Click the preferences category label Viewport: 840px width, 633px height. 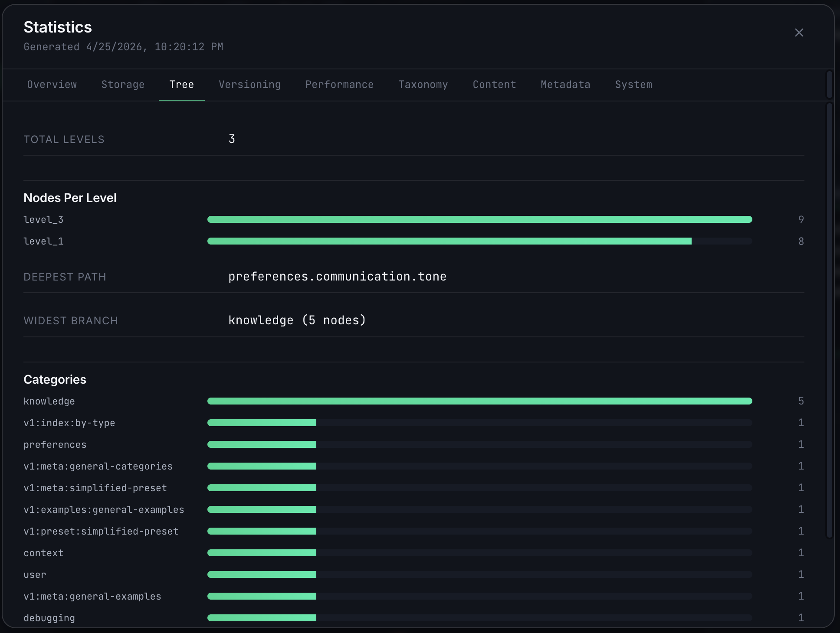click(x=55, y=445)
